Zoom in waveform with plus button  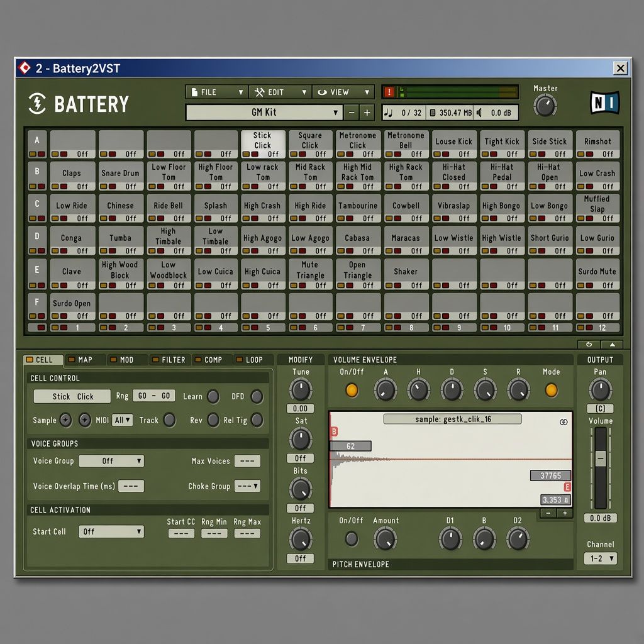point(565,513)
